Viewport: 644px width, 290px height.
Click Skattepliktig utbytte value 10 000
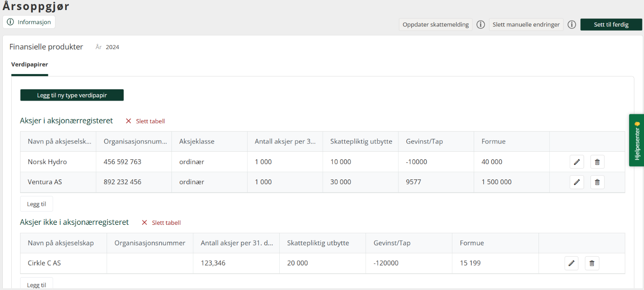[x=341, y=162]
